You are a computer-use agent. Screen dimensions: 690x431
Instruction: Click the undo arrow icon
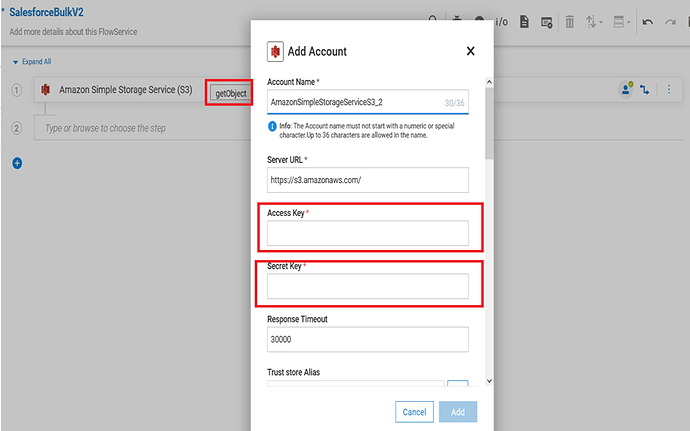pyautogui.click(x=647, y=22)
